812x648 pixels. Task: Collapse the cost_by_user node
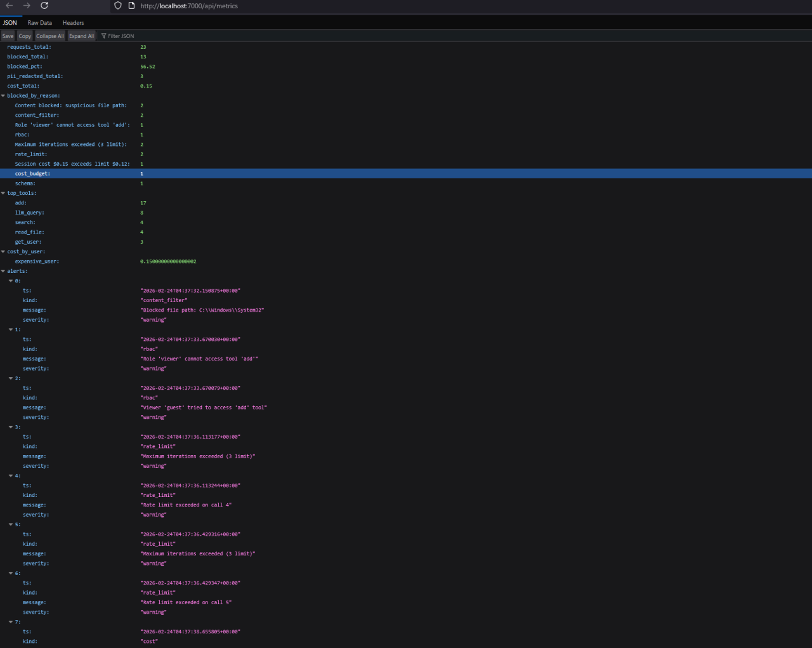click(x=3, y=252)
